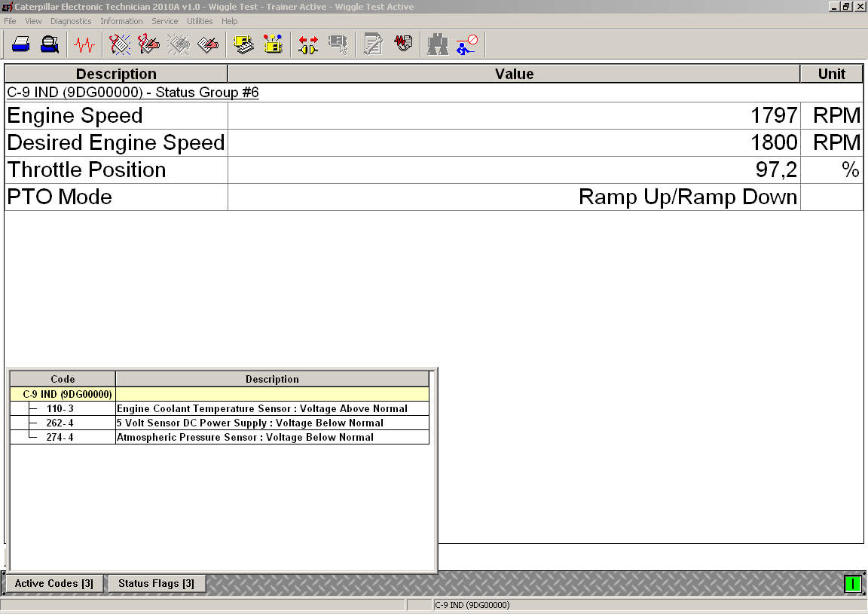Open the Diagnostics menu
This screenshot has height=614, width=868.
point(71,21)
